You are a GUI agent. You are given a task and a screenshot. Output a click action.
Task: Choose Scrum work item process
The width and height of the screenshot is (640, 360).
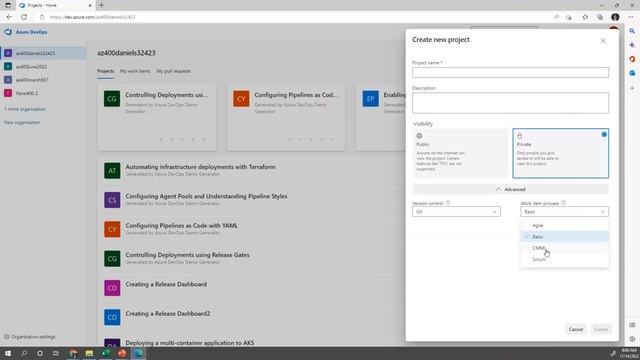[564, 259]
